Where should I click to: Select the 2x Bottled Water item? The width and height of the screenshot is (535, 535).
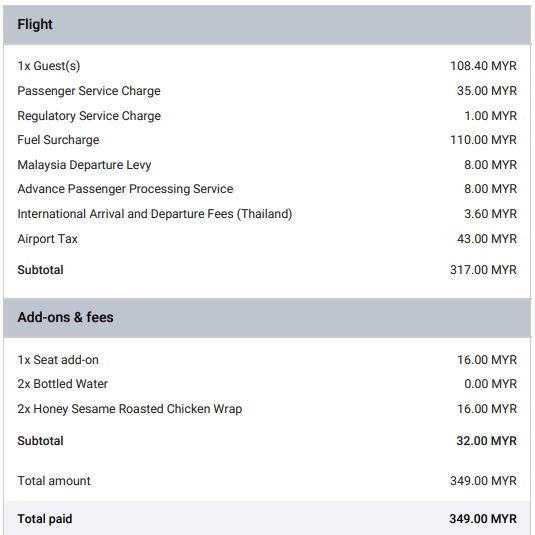click(x=62, y=384)
